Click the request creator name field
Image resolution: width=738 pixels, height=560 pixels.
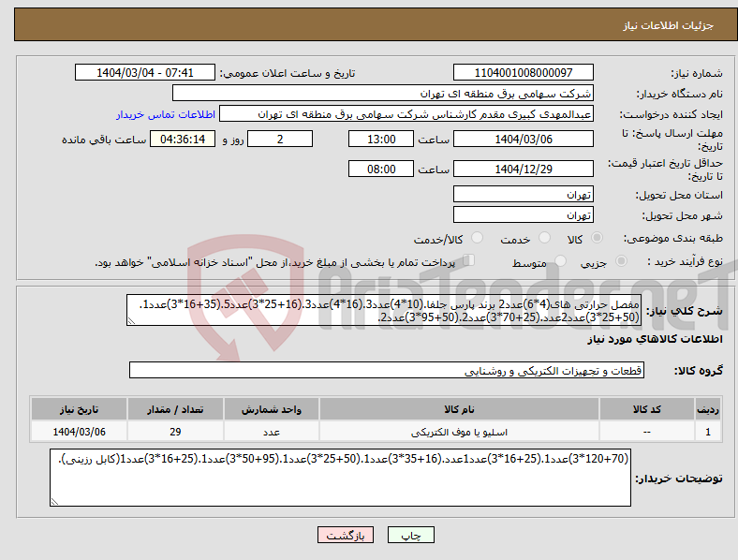406,114
